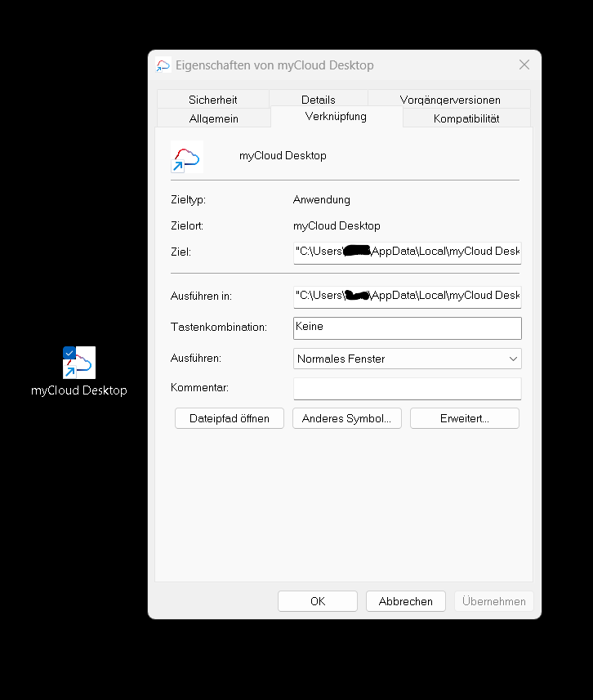Screen dimensions: 593x700
Task: Open the Allgemein tab
Action: [213, 118]
